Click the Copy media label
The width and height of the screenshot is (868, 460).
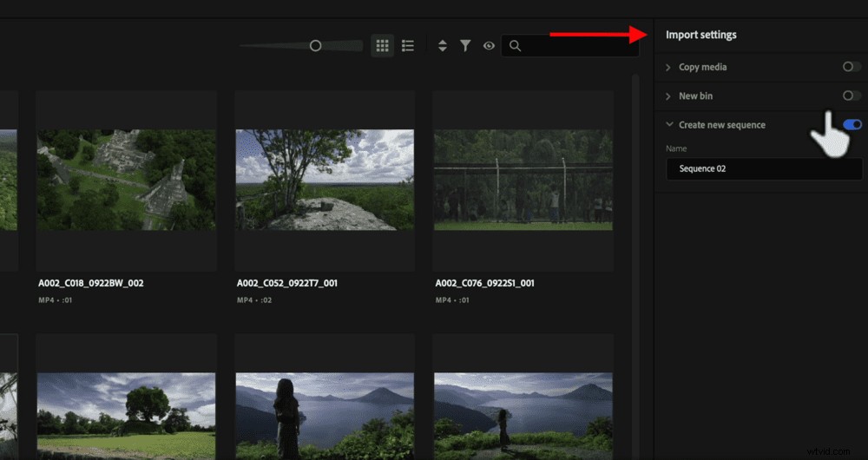point(702,67)
